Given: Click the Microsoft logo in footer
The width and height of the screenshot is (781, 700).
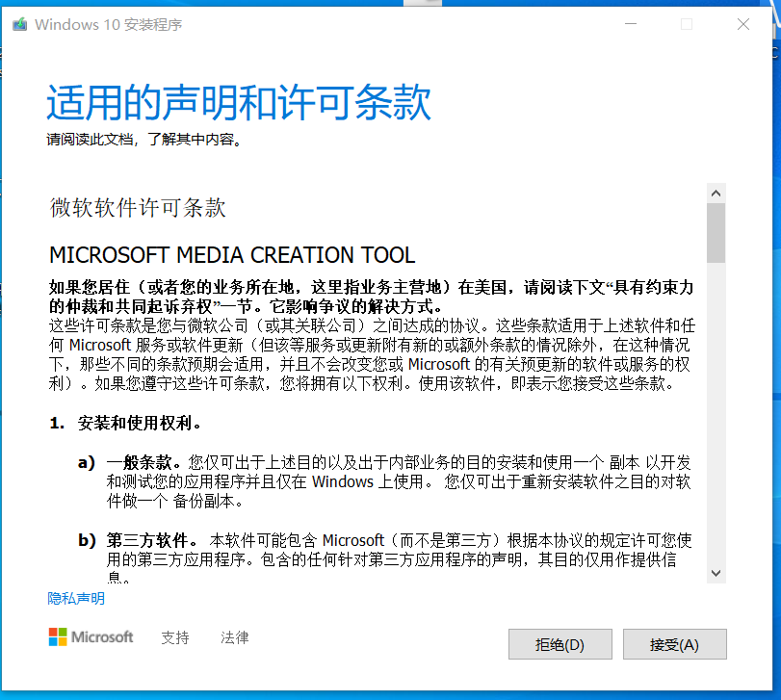Looking at the screenshot, I should tap(91, 636).
